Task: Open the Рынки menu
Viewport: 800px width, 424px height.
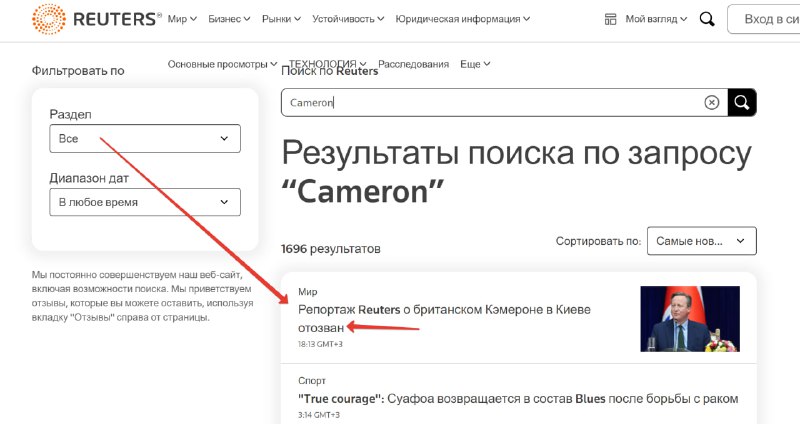Action: tap(281, 19)
